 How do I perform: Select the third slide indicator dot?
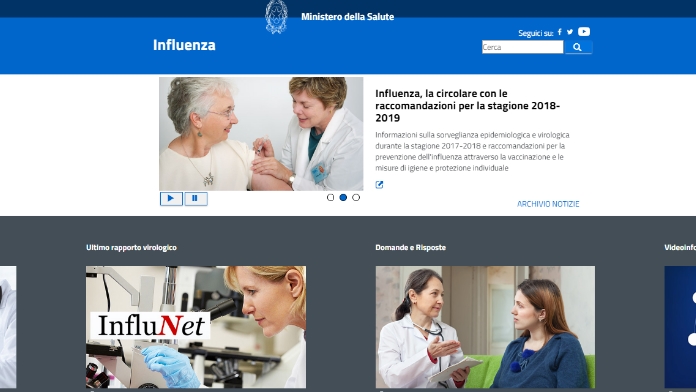(356, 198)
